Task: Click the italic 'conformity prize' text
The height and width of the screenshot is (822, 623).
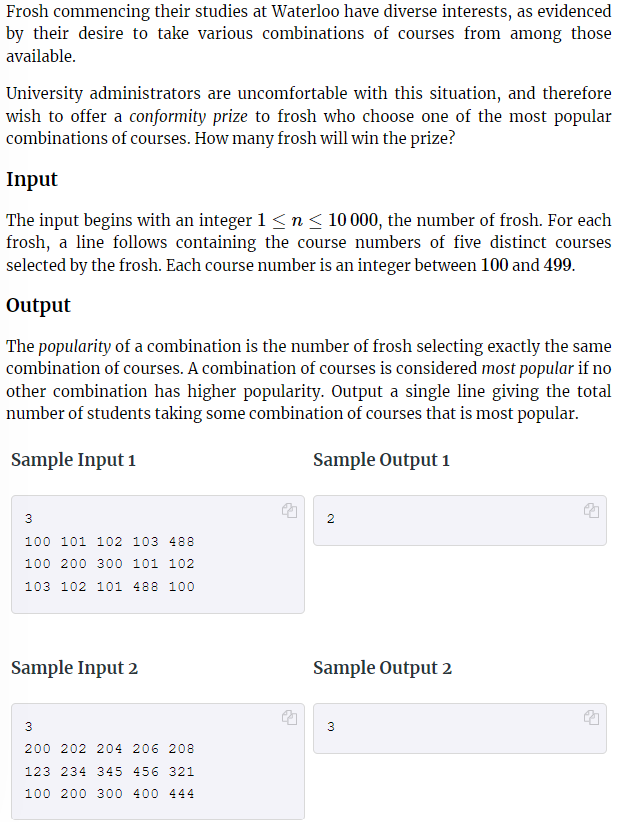Action: pos(188,116)
